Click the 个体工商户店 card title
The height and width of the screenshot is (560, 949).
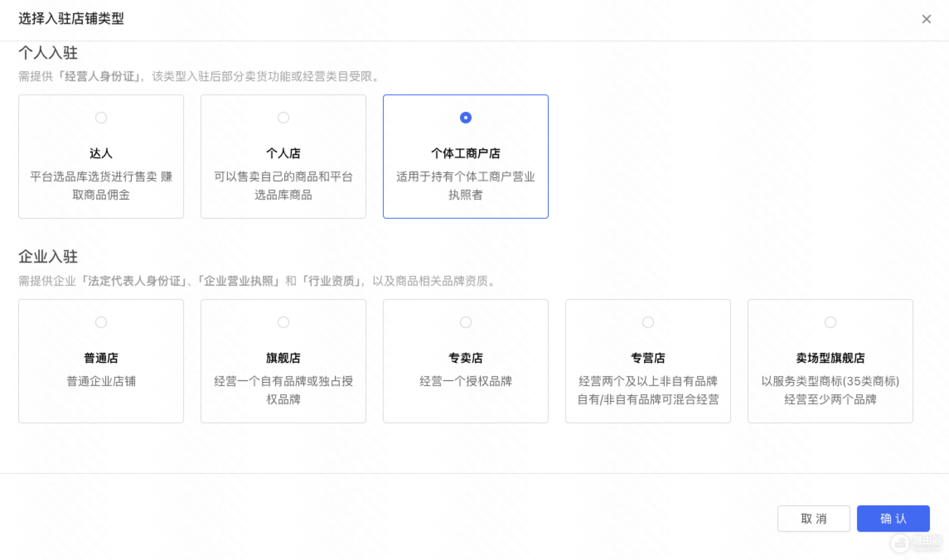(x=466, y=153)
